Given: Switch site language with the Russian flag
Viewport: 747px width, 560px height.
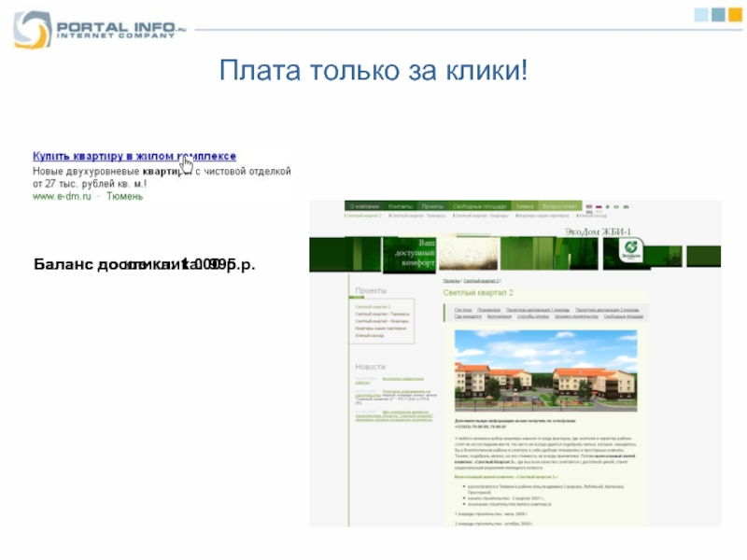Looking at the screenshot, I should tap(599, 206).
